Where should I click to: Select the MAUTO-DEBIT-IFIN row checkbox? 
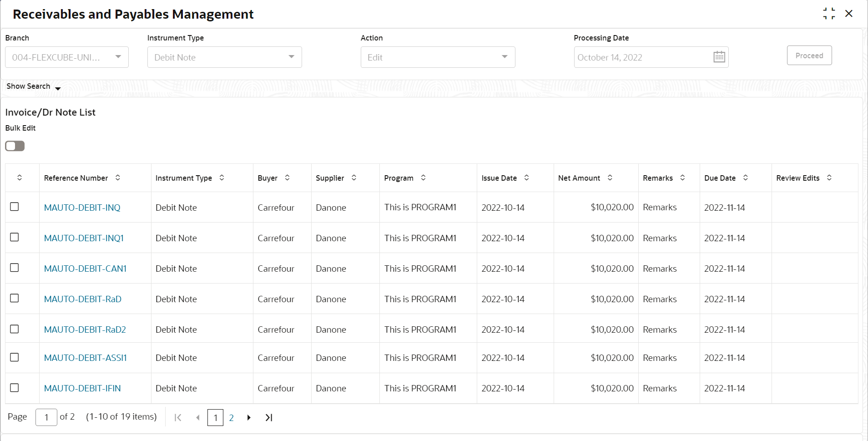click(15, 388)
